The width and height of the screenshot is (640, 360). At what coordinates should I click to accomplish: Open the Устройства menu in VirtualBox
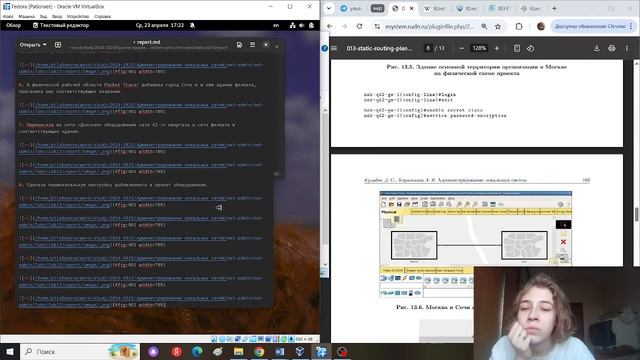click(78, 16)
